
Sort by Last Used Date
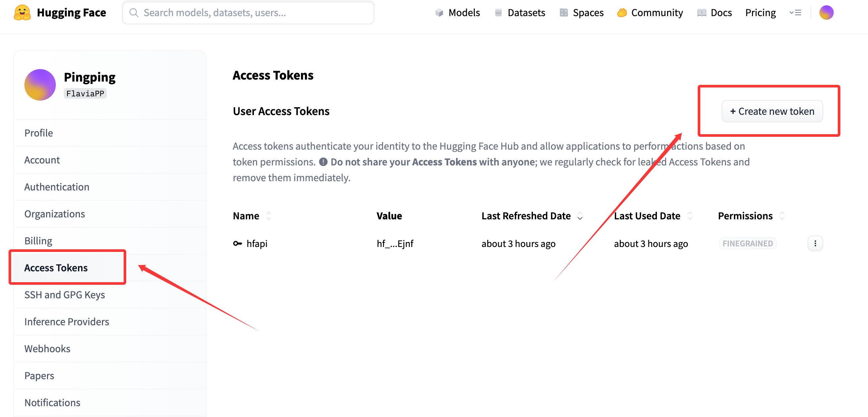(689, 216)
